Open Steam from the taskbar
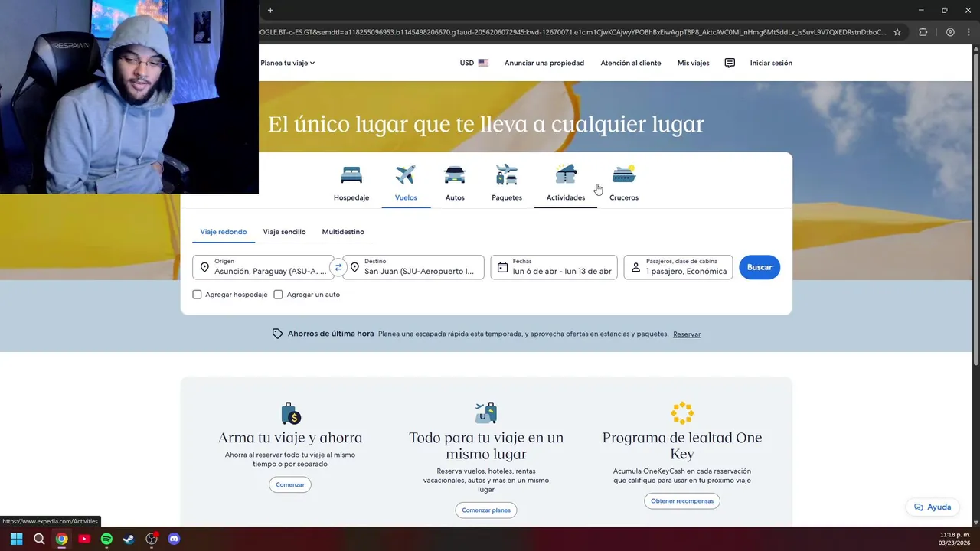 point(129,539)
